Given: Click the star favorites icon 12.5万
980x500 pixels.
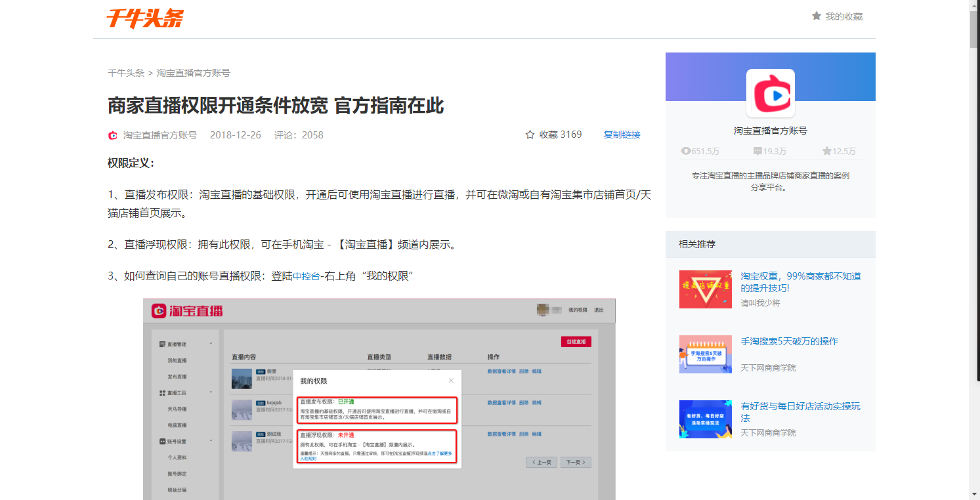Looking at the screenshot, I should coord(827,151).
